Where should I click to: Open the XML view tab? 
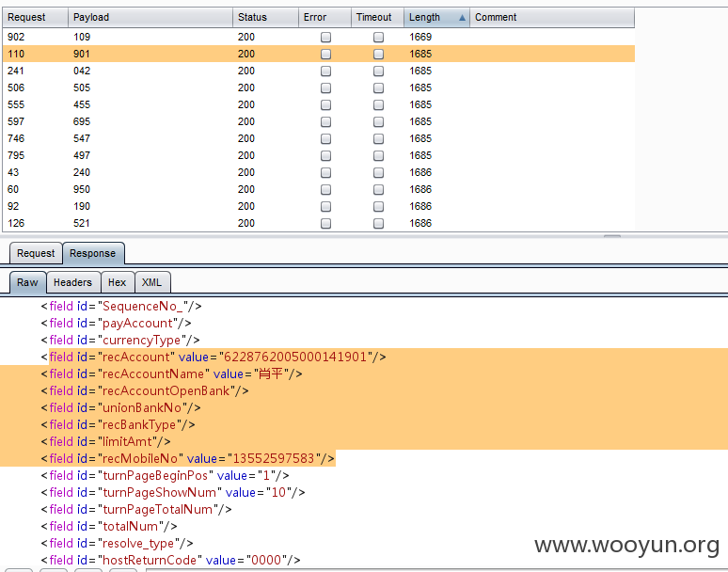152,282
